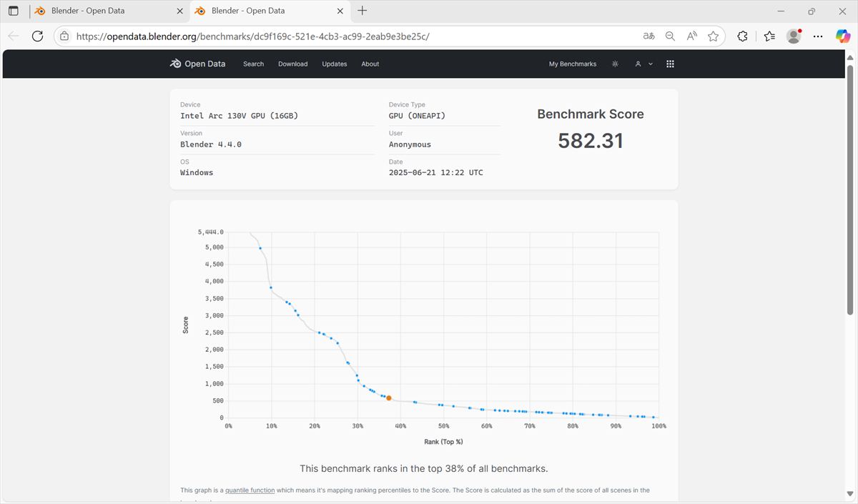This screenshot has height=504, width=858.
Task: Toggle the light/dark theme sun icon
Action: coord(615,64)
